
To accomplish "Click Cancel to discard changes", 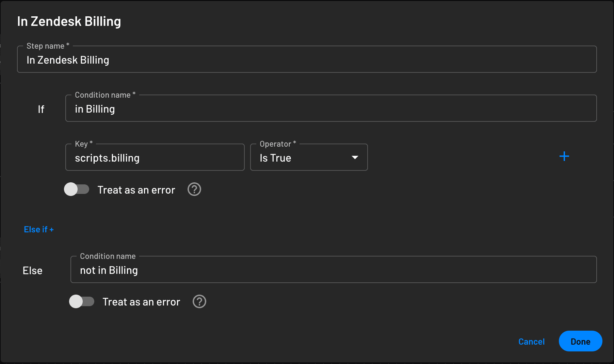I will coord(531,342).
